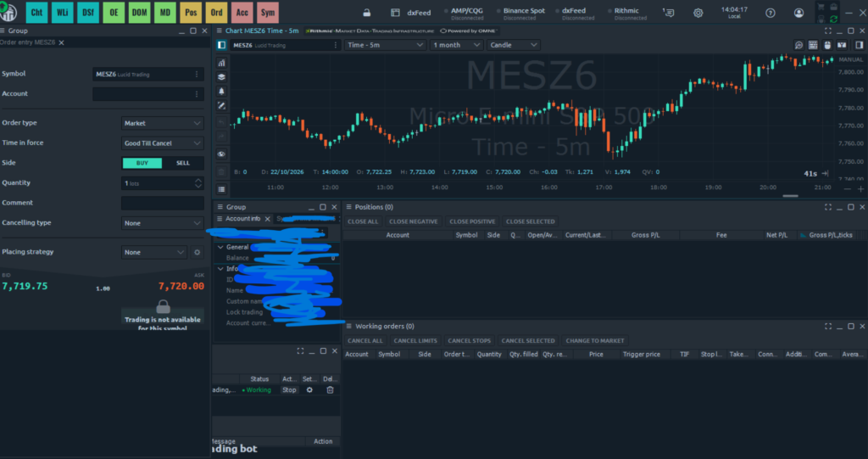Switch to the Account info tab
The image size is (868, 459).
click(x=242, y=219)
